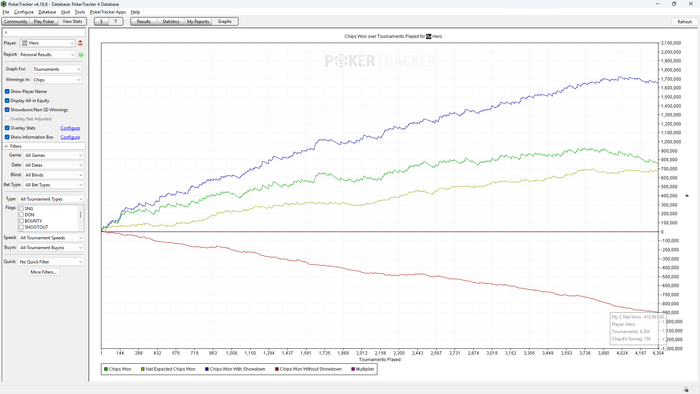Open the Tools menu
The image size is (700, 394).
point(80,12)
